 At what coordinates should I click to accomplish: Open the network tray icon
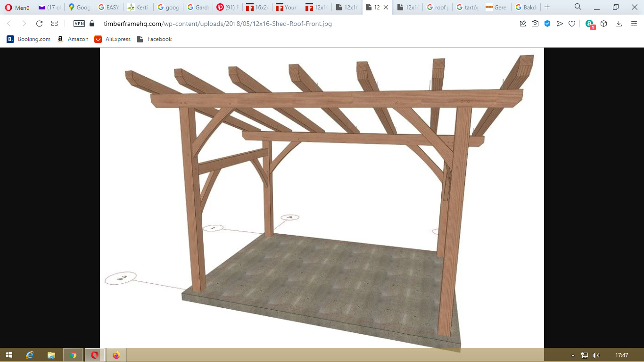pyautogui.click(x=585, y=355)
